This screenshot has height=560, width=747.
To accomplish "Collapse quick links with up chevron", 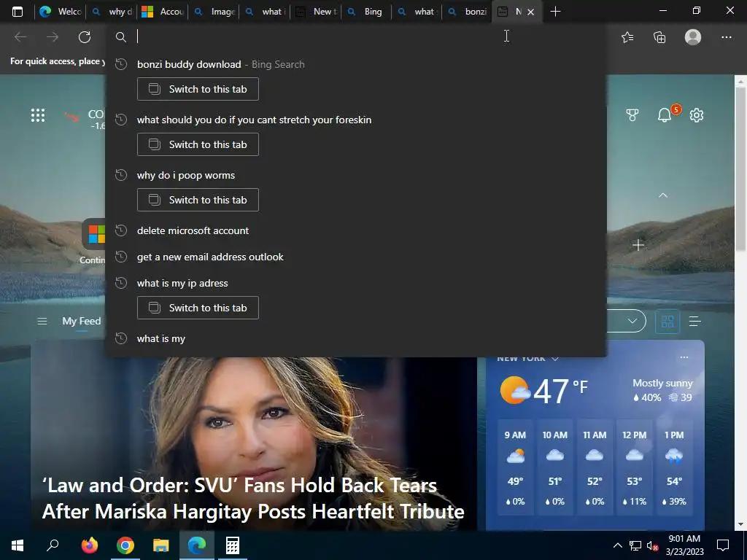I will tap(662, 195).
